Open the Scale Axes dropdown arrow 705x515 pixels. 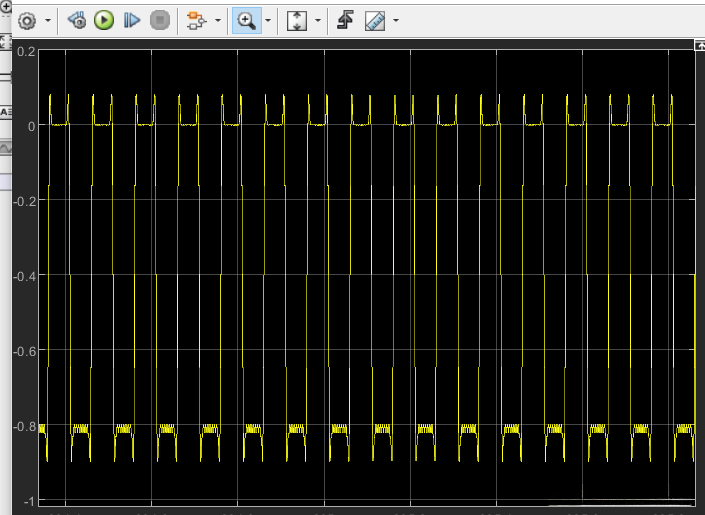pyautogui.click(x=318, y=21)
